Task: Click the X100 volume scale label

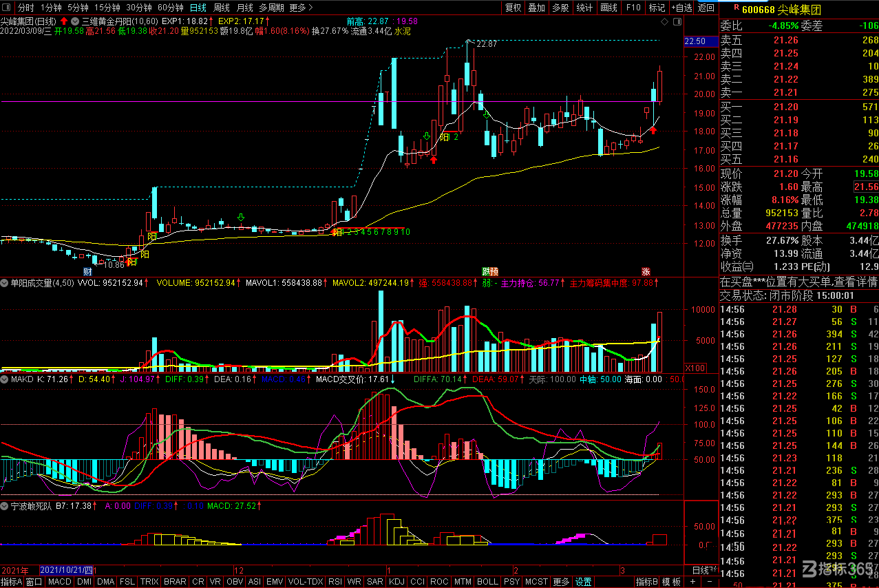Action: coord(696,368)
